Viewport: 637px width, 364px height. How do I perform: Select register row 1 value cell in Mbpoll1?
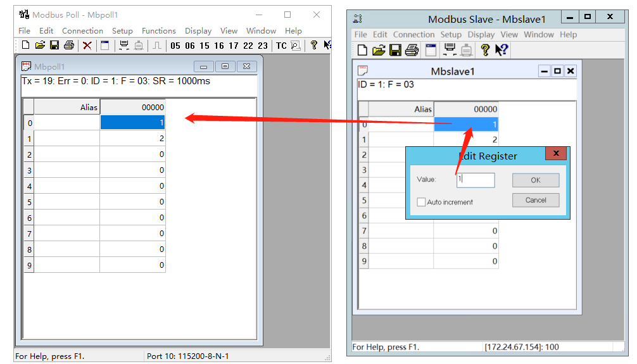[x=132, y=138]
